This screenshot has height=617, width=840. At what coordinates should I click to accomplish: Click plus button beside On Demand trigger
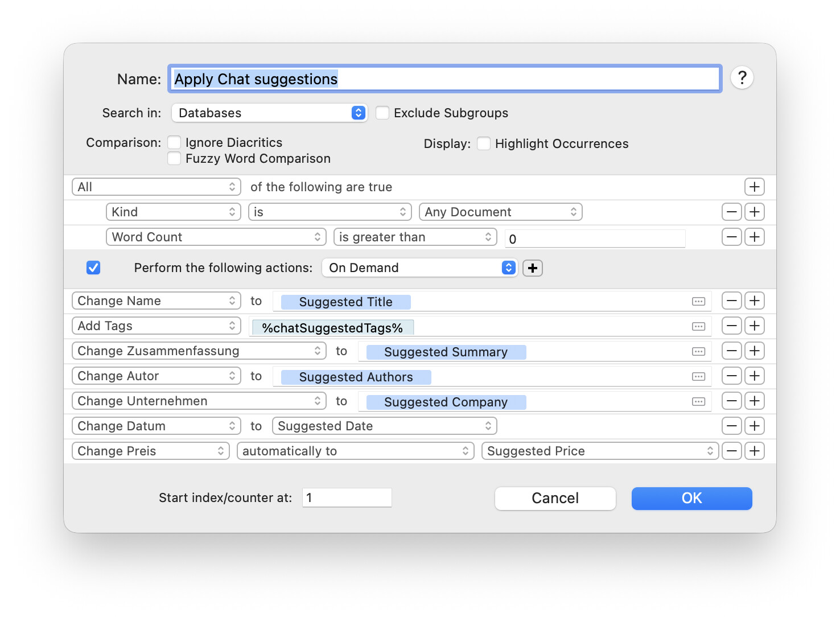pyautogui.click(x=532, y=268)
